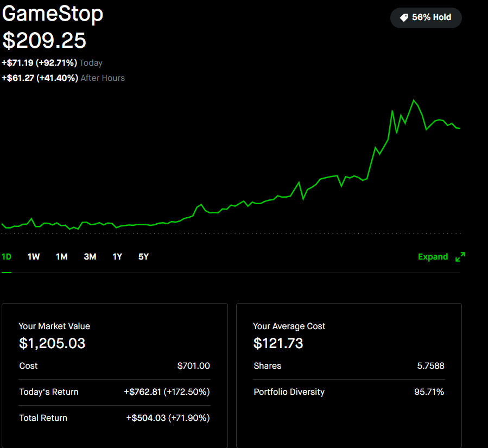
Task: Click the Your Market Value card
Action: coord(115,375)
